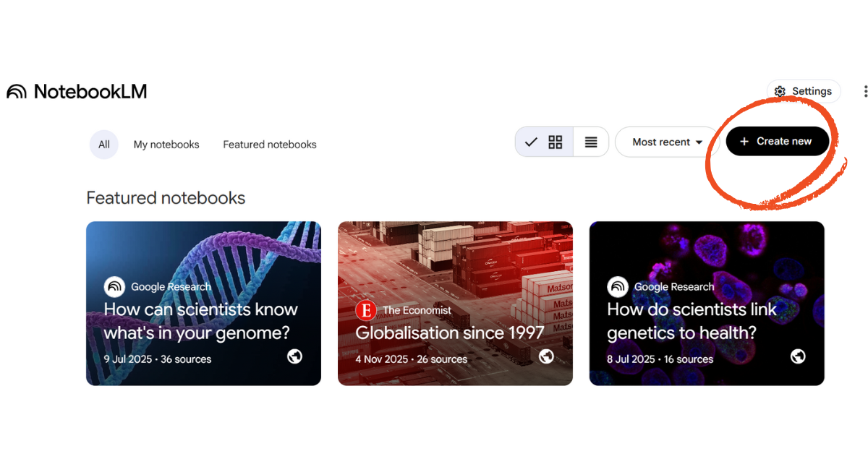The image size is (868, 454).
Task: Click globe icon on genome notebook card
Action: 294,356
